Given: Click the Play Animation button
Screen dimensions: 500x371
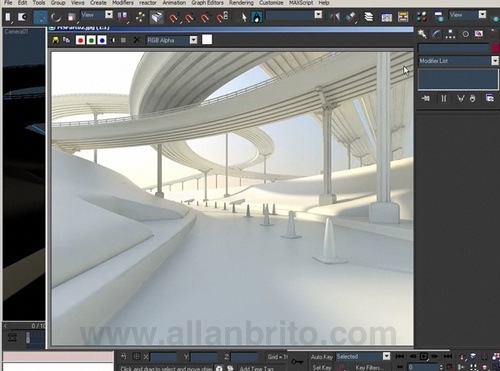Looking at the screenshot, I should tap(423, 356).
